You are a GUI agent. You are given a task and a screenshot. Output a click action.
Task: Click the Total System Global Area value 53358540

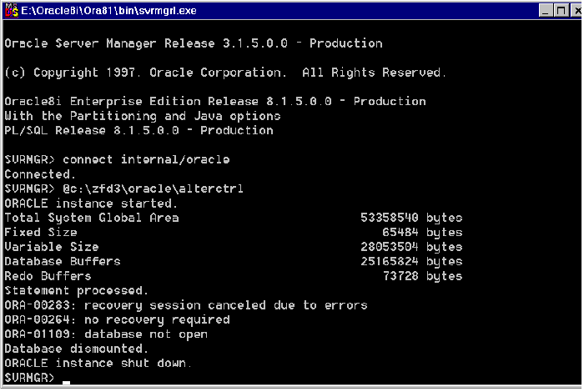(x=390, y=218)
